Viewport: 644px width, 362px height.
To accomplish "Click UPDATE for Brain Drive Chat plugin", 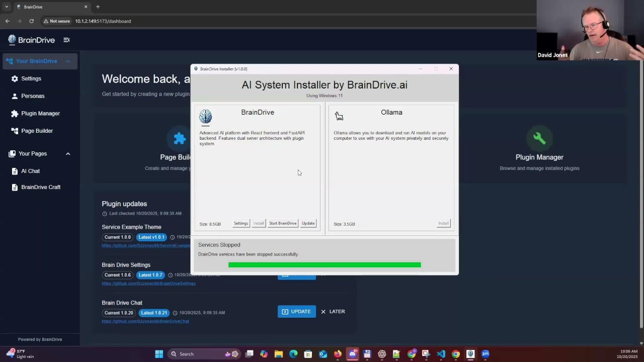I will [296, 312].
